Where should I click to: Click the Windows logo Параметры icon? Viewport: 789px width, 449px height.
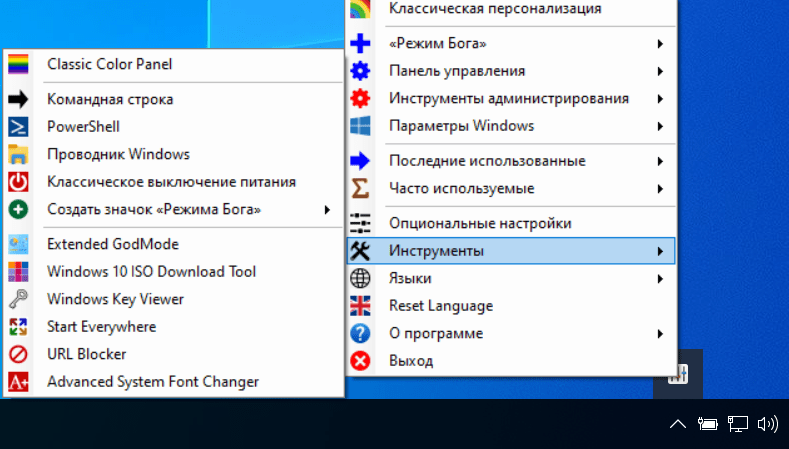click(x=360, y=126)
